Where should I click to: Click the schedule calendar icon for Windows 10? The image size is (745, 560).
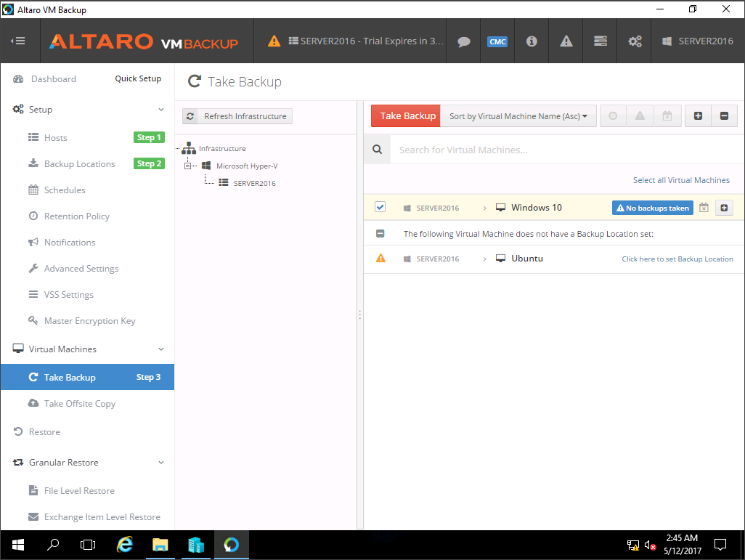pyautogui.click(x=704, y=208)
